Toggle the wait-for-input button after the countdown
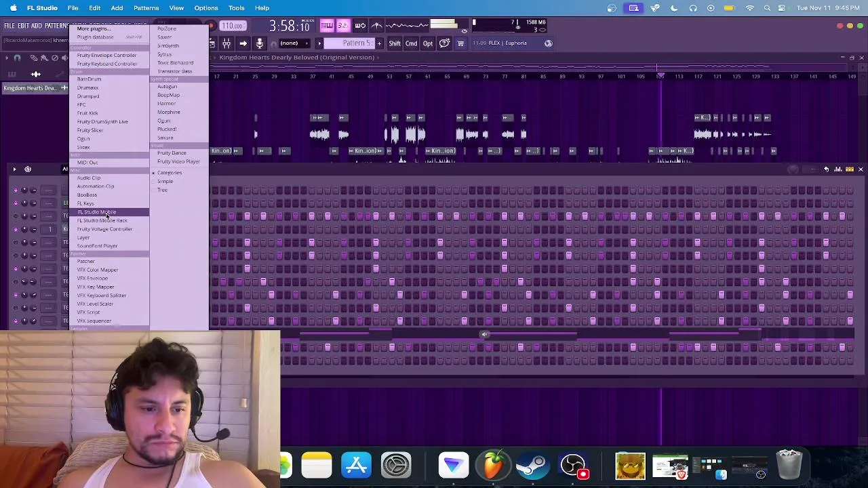 [360, 26]
